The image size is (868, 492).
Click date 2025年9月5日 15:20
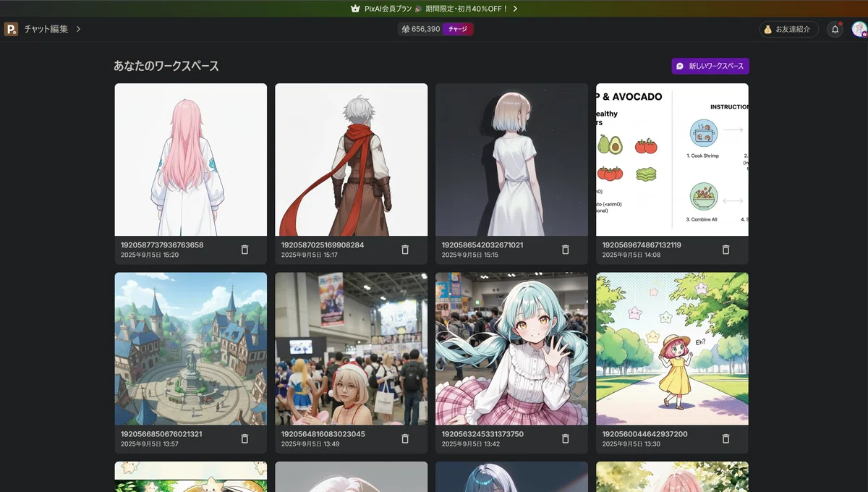pos(150,255)
